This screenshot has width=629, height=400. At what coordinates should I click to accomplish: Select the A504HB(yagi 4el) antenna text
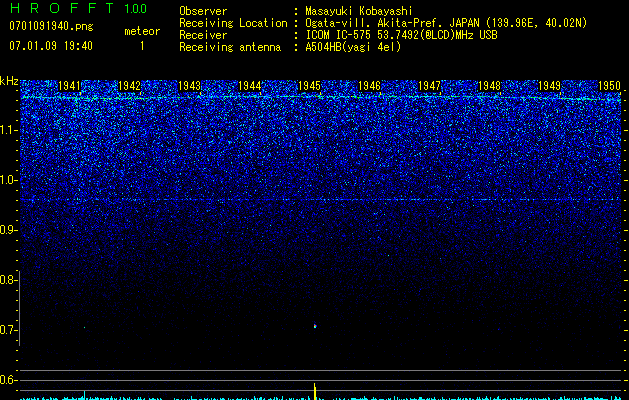coord(353,47)
